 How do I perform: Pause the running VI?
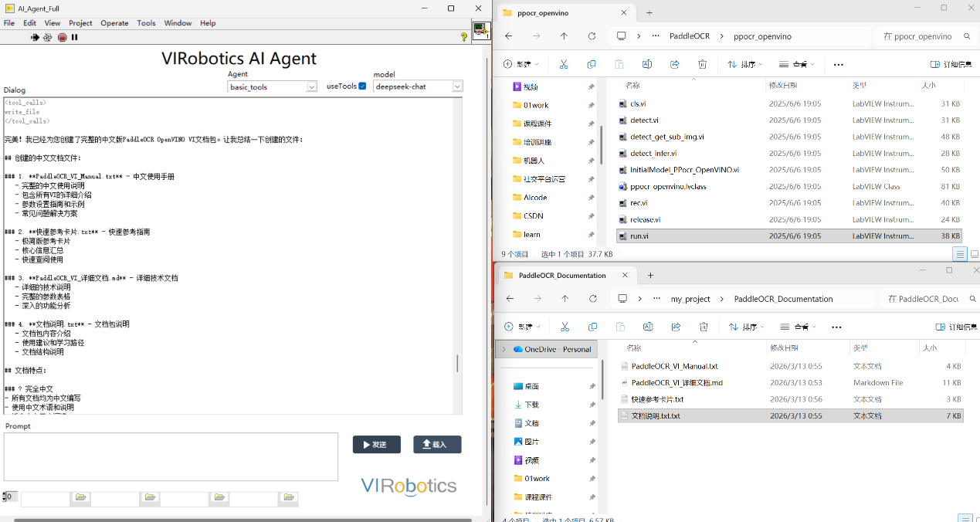pyautogui.click(x=75, y=37)
